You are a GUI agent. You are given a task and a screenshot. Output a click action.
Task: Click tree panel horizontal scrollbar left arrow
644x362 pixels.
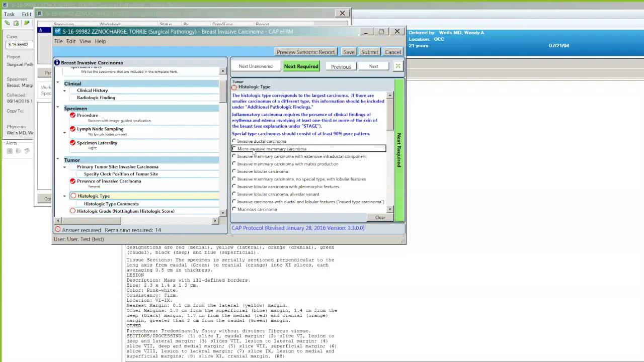click(58, 221)
